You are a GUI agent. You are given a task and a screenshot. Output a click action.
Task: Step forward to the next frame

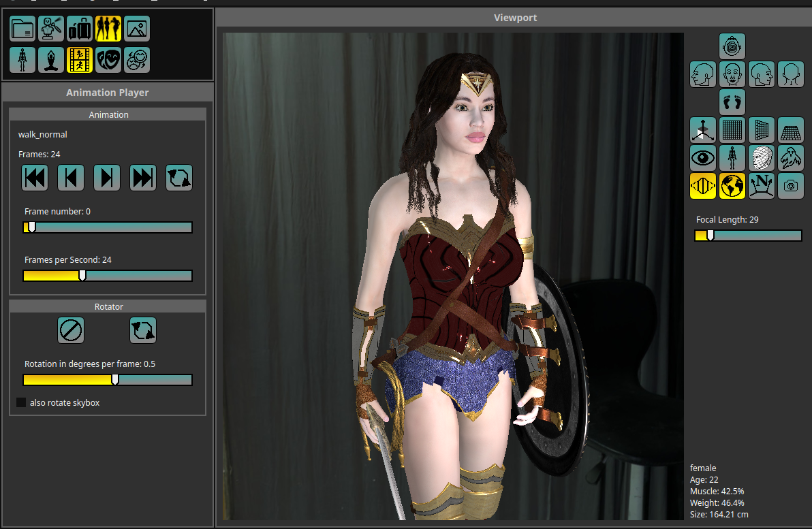point(106,178)
